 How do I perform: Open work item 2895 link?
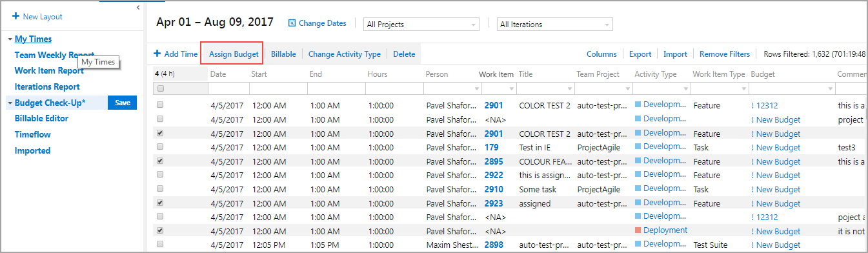tap(494, 161)
